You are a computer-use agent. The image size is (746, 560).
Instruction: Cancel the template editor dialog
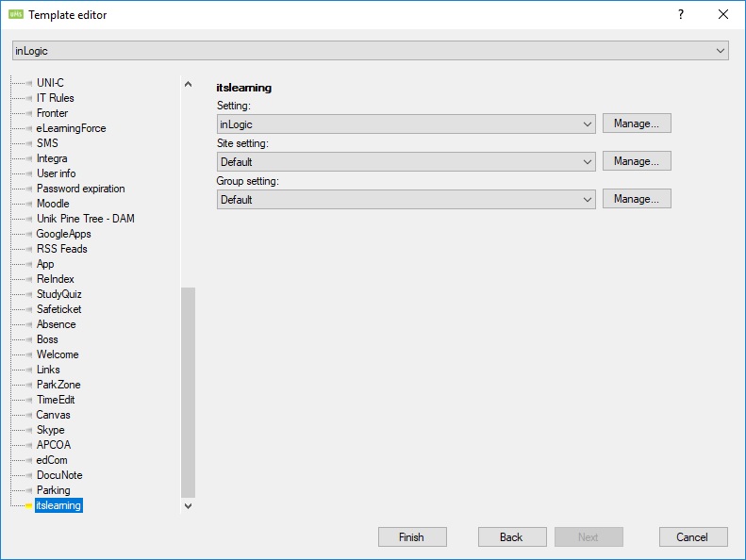pyautogui.click(x=693, y=537)
